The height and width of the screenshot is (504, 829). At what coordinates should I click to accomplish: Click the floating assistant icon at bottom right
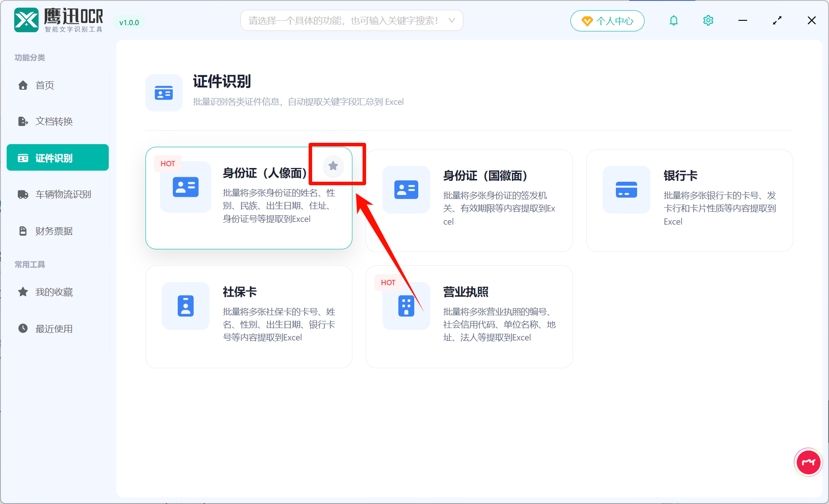808,462
